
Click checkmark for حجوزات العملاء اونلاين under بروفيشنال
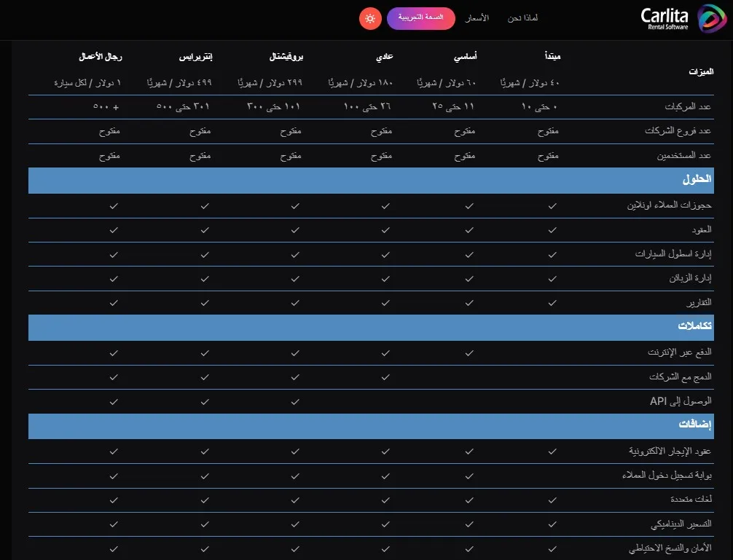(295, 206)
